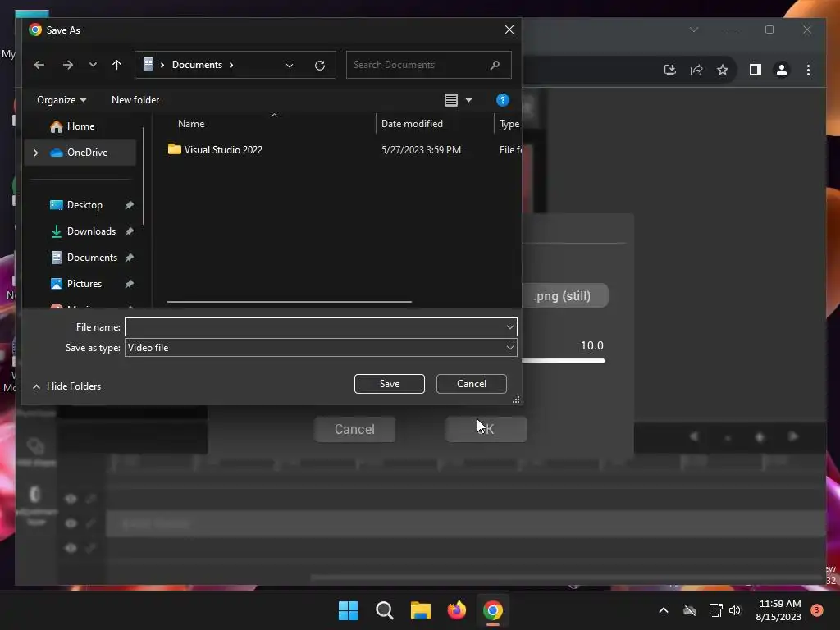The width and height of the screenshot is (840, 630).
Task: Toggle Chrome side panel
Action: click(x=756, y=70)
